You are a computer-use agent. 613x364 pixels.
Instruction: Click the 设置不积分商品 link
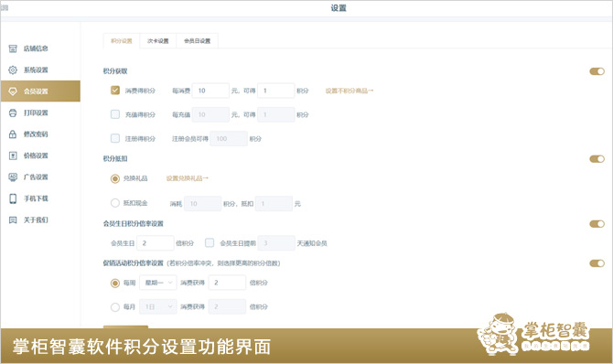click(350, 91)
